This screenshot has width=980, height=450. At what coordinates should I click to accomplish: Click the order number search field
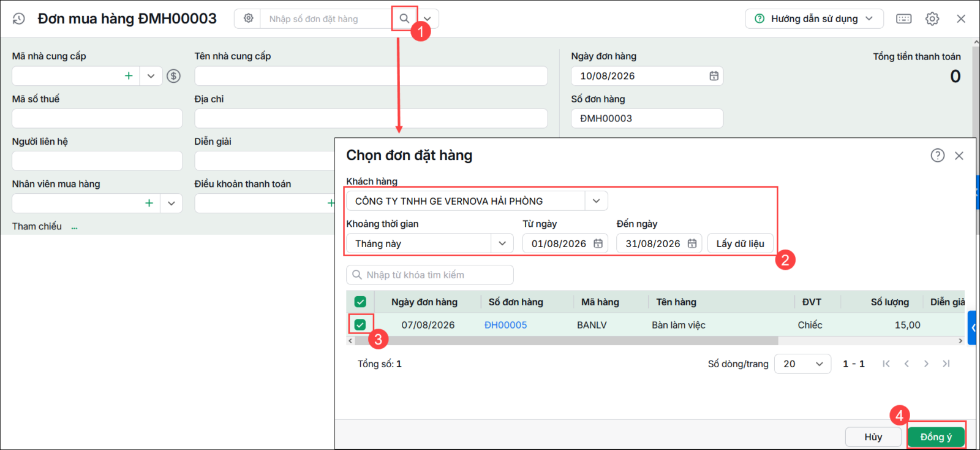(x=326, y=19)
